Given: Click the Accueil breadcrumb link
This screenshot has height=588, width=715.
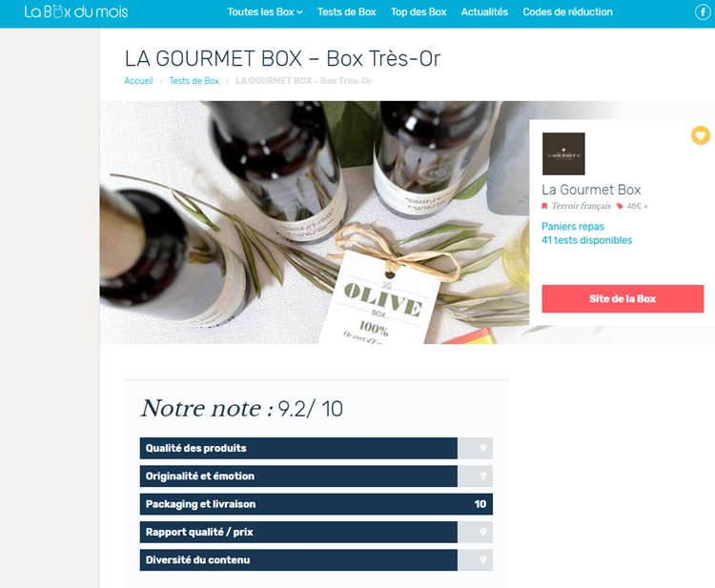Looking at the screenshot, I should pos(138,81).
